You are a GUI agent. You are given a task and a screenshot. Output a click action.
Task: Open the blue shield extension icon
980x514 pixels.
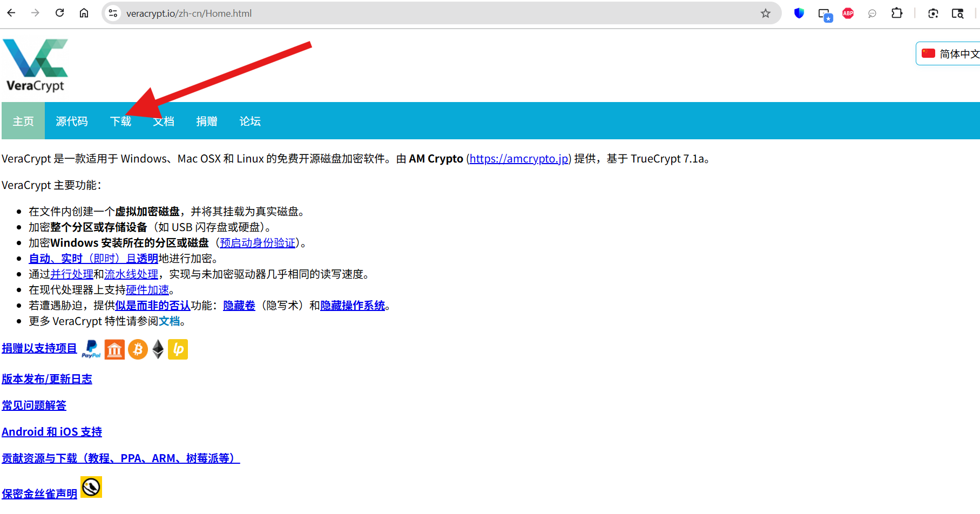799,13
